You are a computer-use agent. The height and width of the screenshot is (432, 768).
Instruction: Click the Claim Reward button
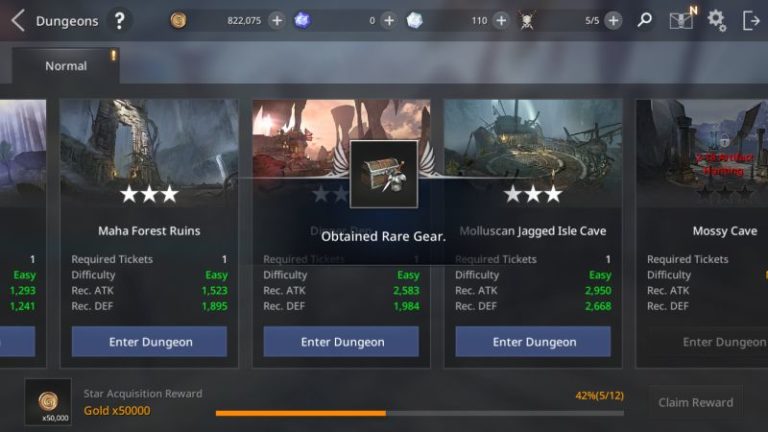[696, 403]
